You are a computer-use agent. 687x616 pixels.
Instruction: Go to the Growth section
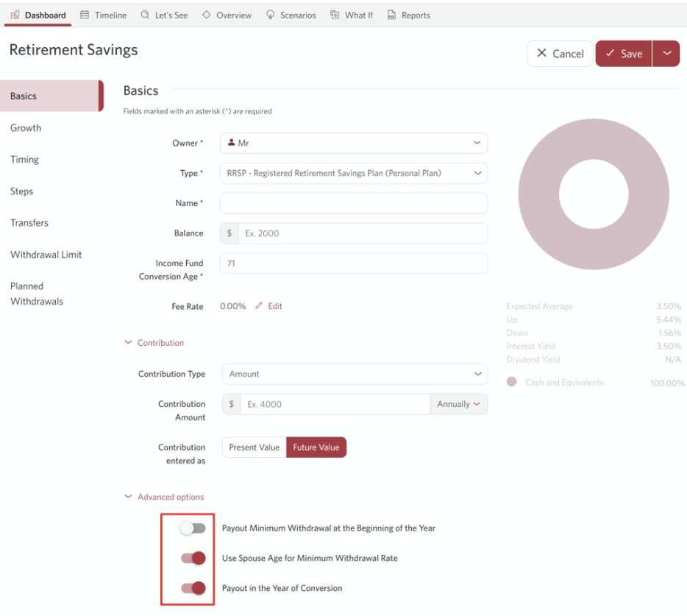(26, 128)
